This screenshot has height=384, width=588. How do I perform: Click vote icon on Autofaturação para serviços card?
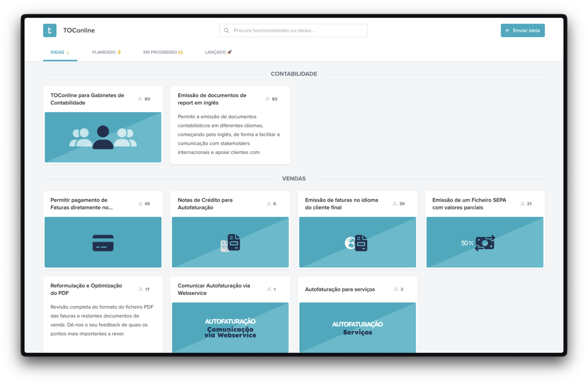(396, 290)
